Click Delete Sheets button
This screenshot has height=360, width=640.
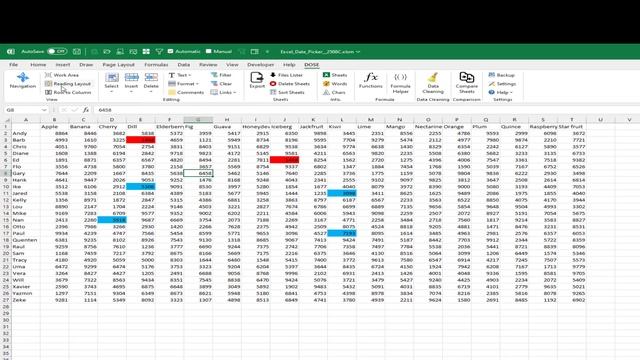(290, 84)
